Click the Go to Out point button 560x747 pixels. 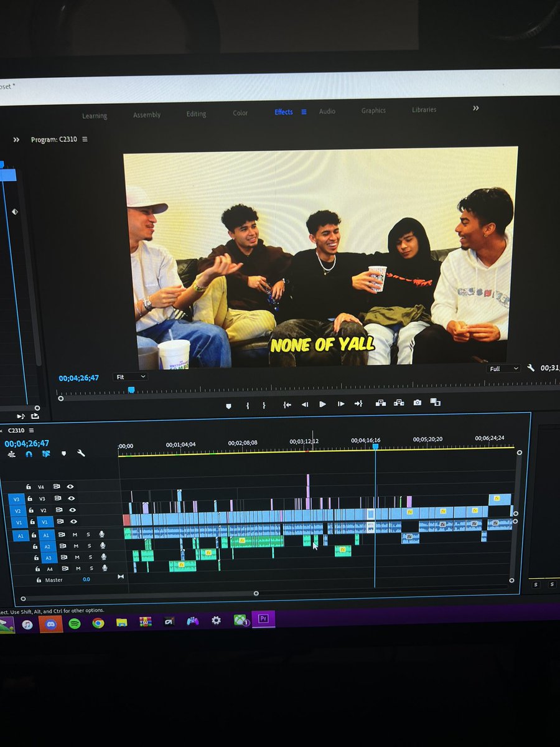tap(358, 403)
